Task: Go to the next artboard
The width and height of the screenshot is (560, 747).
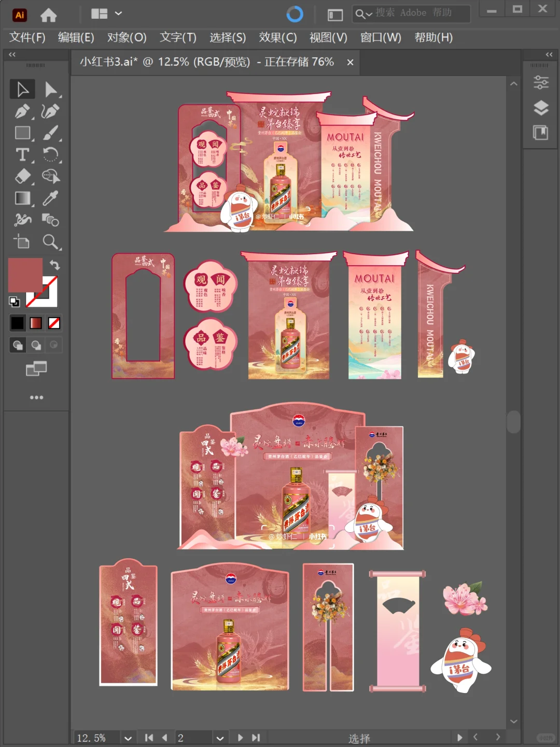Action: (x=240, y=738)
